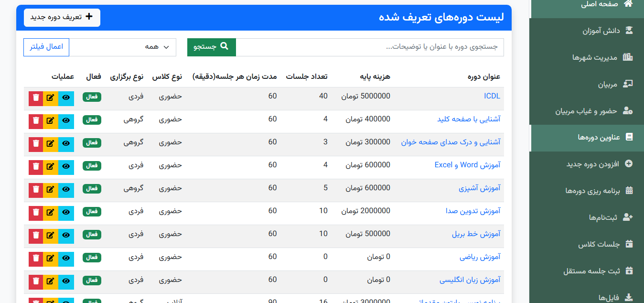View the آموزش زبان انگلیسی course
The image size is (644, 303).
pyautogui.click(x=66, y=282)
